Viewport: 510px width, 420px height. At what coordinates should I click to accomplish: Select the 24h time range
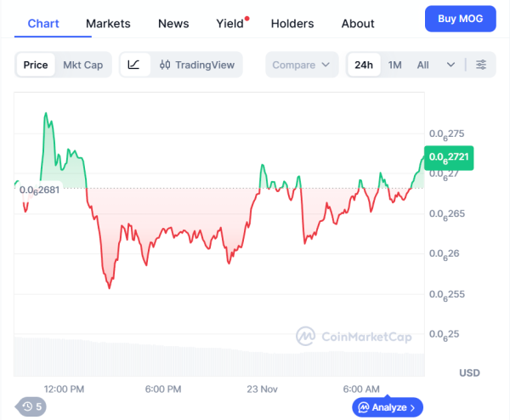click(x=364, y=65)
